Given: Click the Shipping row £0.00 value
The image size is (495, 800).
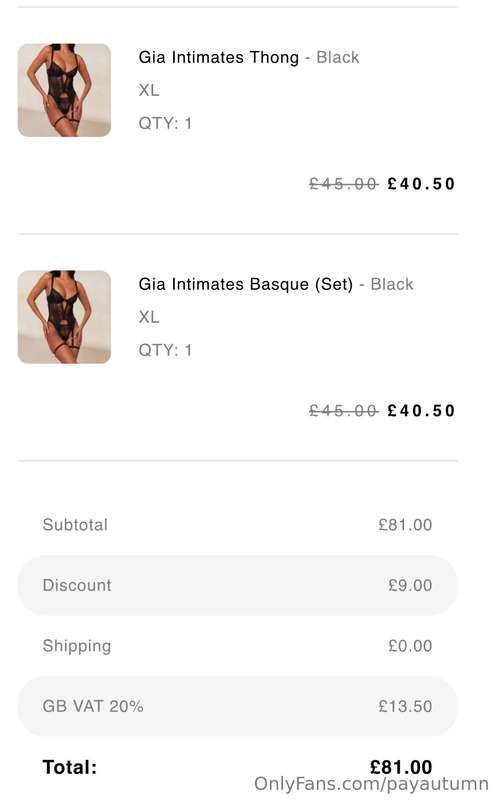Looking at the screenshot, I should click(410, 646).
